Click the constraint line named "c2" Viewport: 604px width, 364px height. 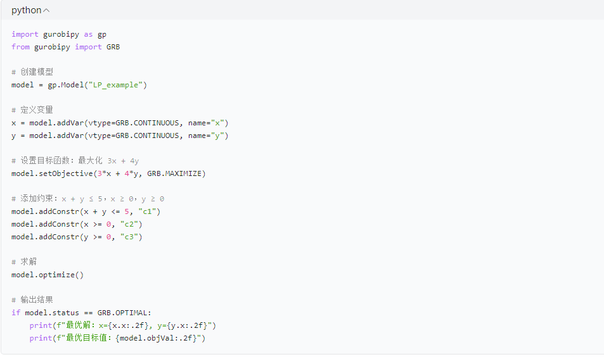(77, 224)
